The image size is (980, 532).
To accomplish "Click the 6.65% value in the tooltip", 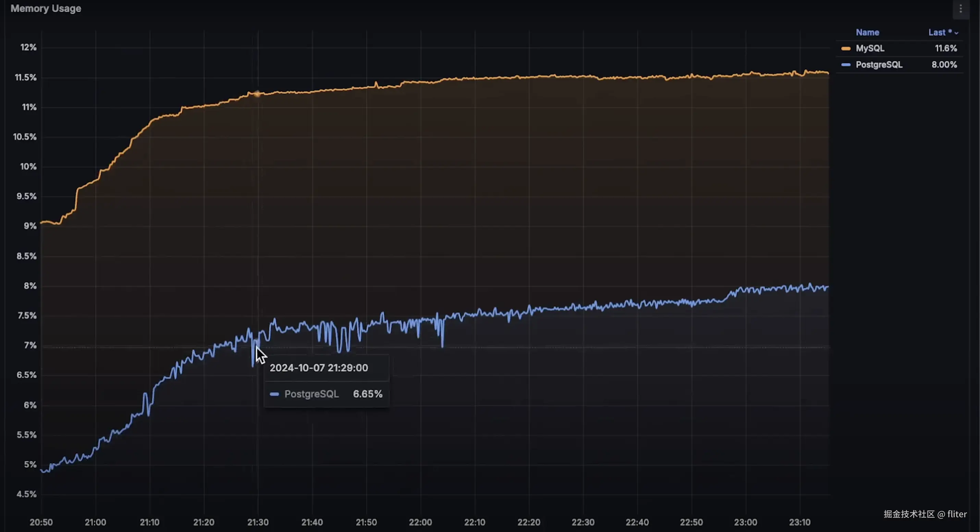I will click(367, 394).
